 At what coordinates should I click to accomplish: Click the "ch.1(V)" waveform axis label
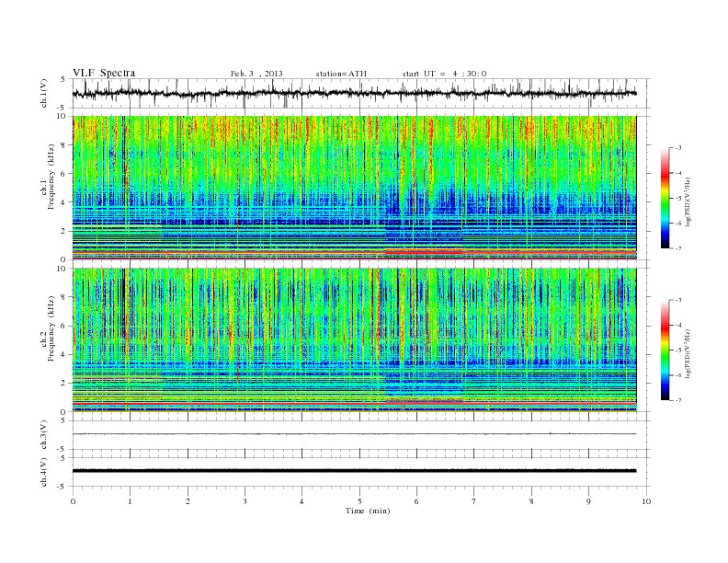44,93
